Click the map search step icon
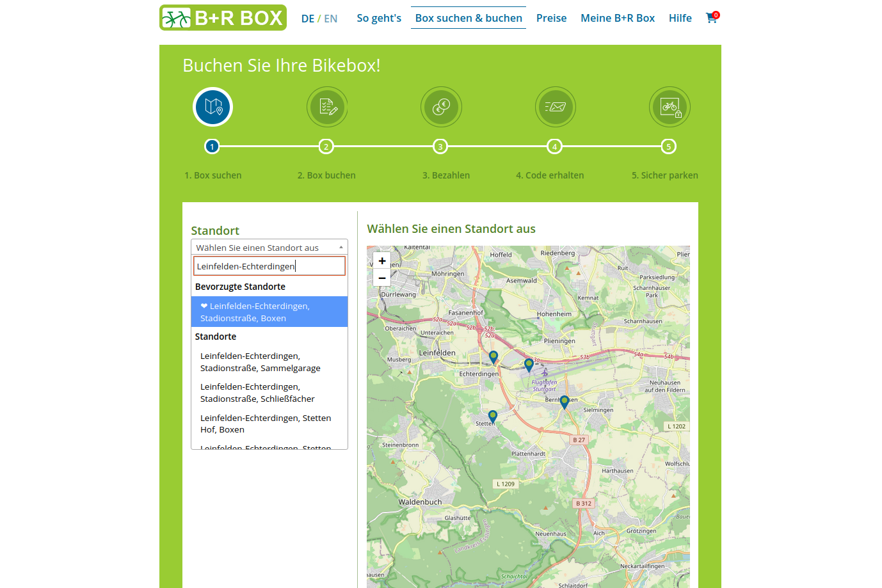The height and width of the screenshot is (588, 882). 212,107
